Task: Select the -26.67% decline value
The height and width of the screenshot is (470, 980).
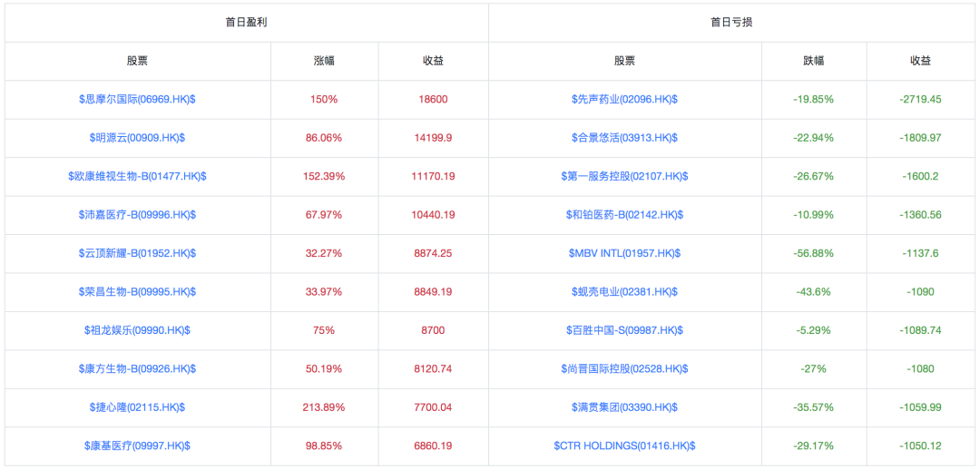Action: [x=814, y=176]
